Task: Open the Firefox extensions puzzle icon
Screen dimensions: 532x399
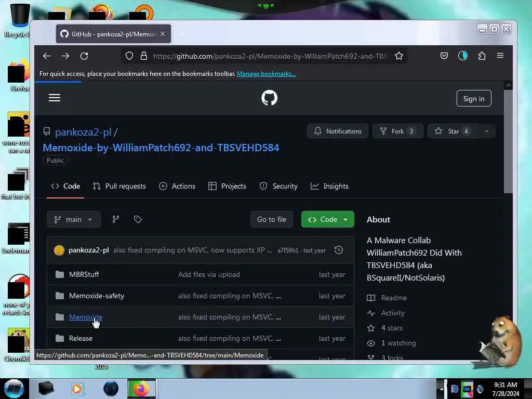Action: (482, 56)
